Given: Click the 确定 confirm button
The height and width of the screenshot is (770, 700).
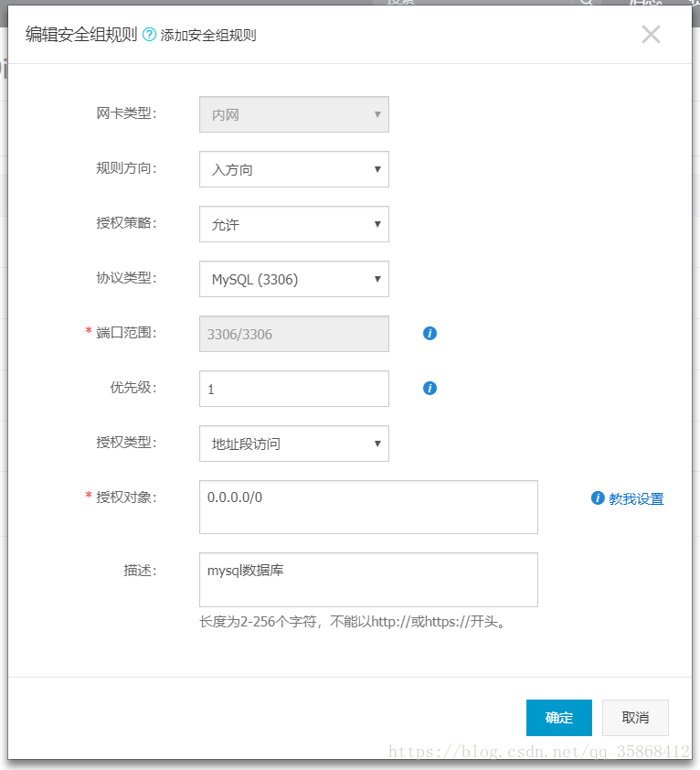Looking at the screenshot, I should point(559,718).
